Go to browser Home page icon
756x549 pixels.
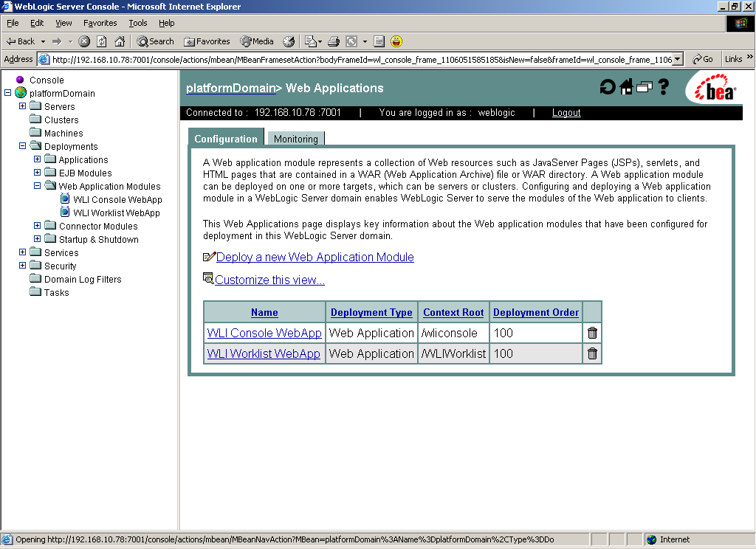[x=120, y=41]
